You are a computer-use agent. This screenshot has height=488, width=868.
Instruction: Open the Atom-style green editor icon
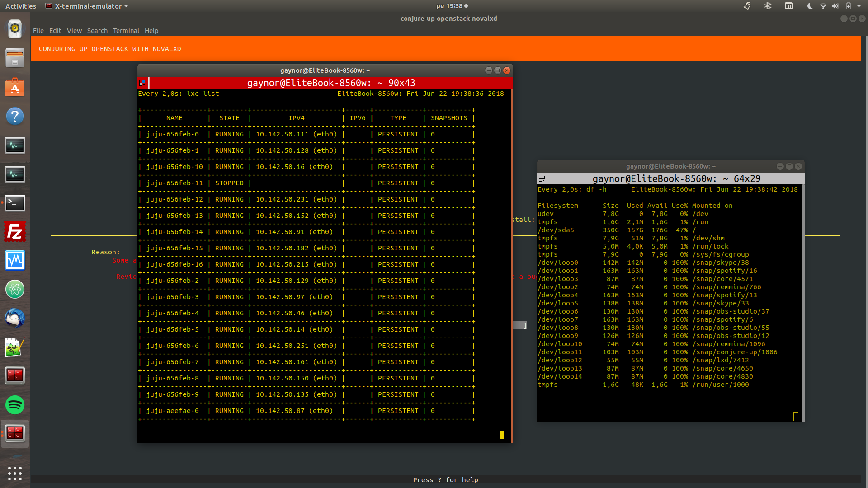pyautogui.click(x=15, y=289)
